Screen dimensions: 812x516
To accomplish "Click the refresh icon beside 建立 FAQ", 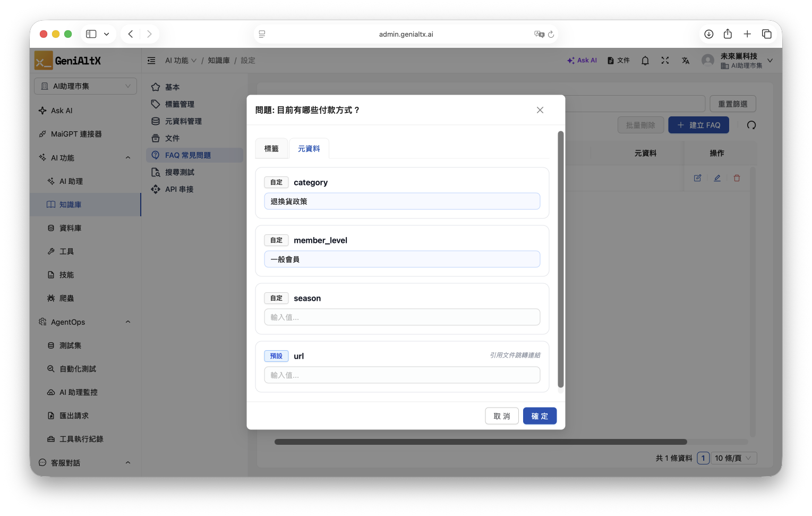I will coord(751,125).
